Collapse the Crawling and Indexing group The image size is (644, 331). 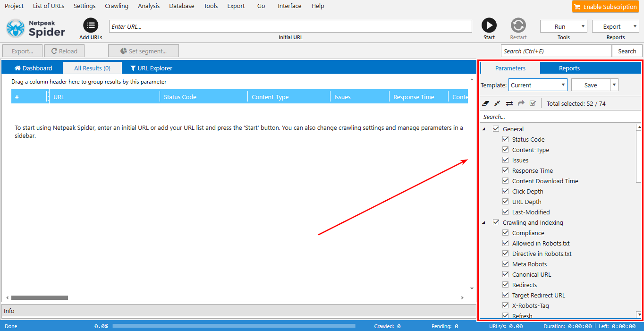(x=484, y=223)
